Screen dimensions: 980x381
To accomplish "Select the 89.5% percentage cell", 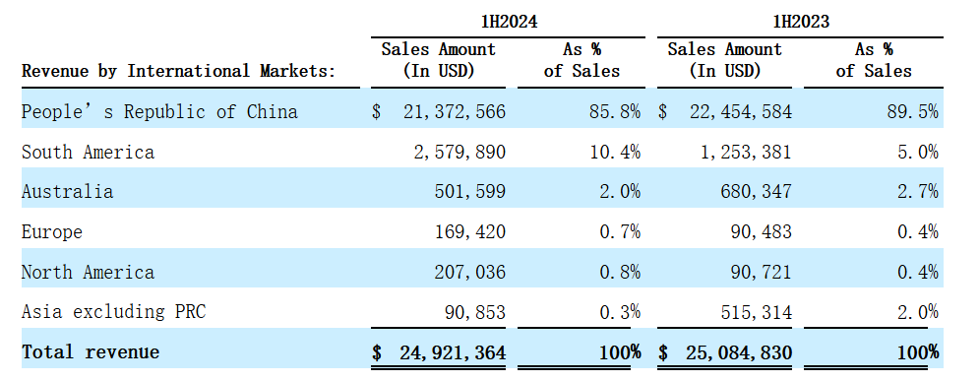I will click(912, 112).
